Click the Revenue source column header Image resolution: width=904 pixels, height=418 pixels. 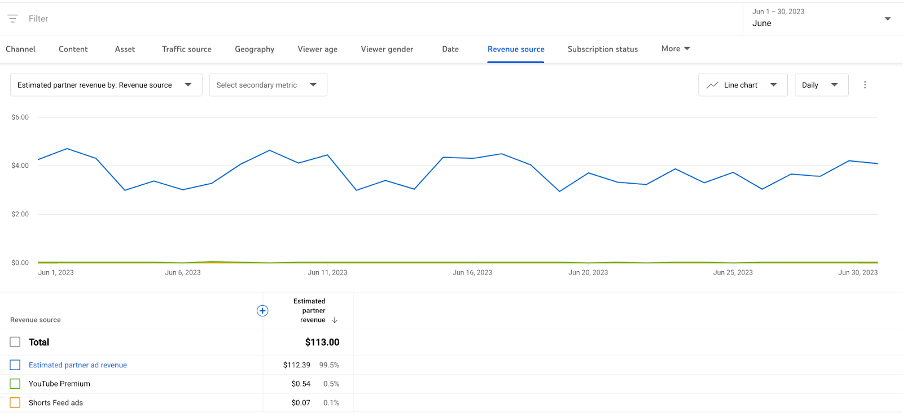[x=35, y=320]
